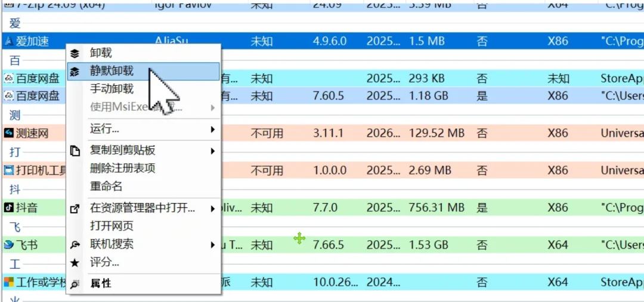Screen dimensions: 644x302
Task: Click the 不可用 cell in 打印机工具 row
Action: pos(267,170)
